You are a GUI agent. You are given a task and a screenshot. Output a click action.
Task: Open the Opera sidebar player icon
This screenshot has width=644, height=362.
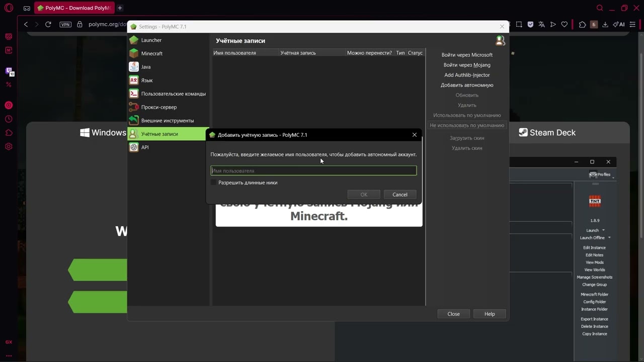[x=9, y=106]
